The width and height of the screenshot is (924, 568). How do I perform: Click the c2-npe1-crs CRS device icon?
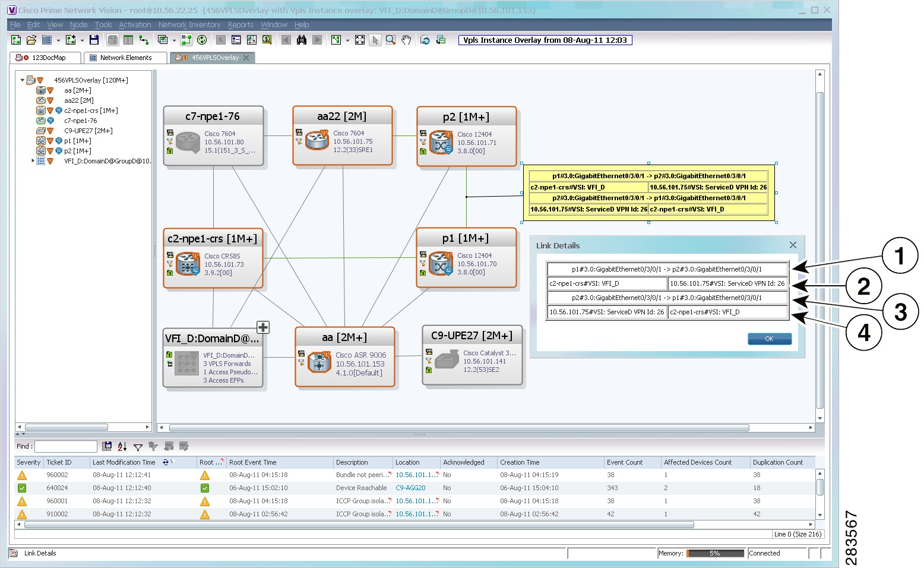[188, 264]
